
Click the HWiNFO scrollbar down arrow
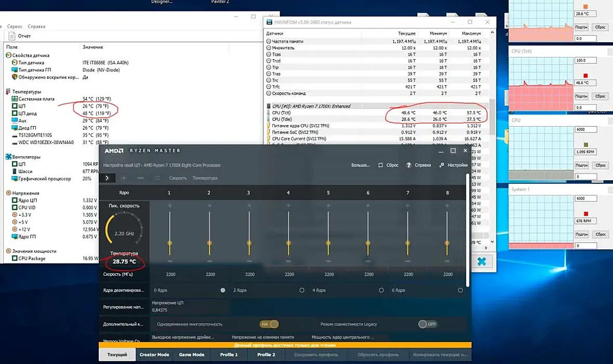pyautogui.click(x=492, y=241)
